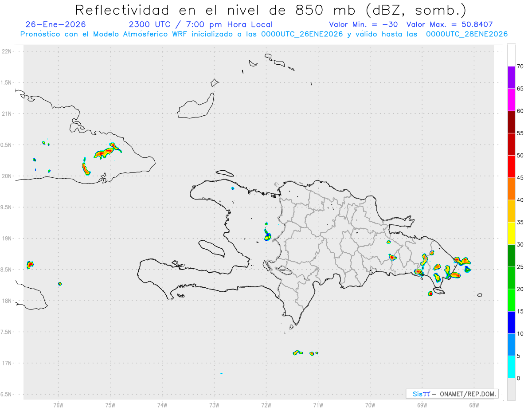Click the longitude axis label '70W'
Screen dimensions: 532x411
click(370, 405)
